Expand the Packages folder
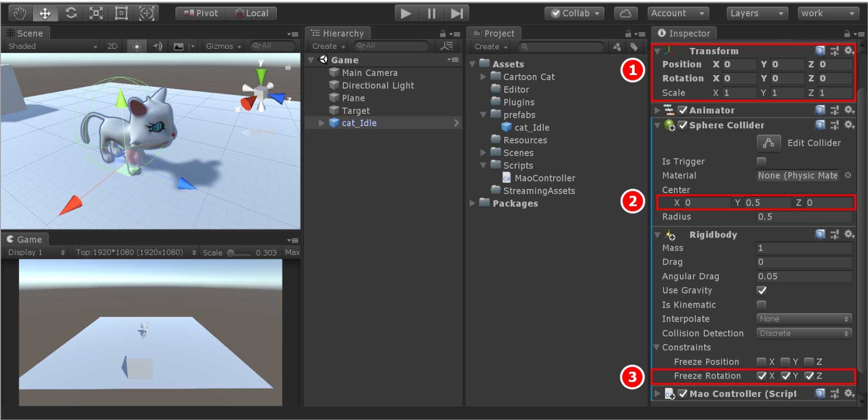 (472, 203)
